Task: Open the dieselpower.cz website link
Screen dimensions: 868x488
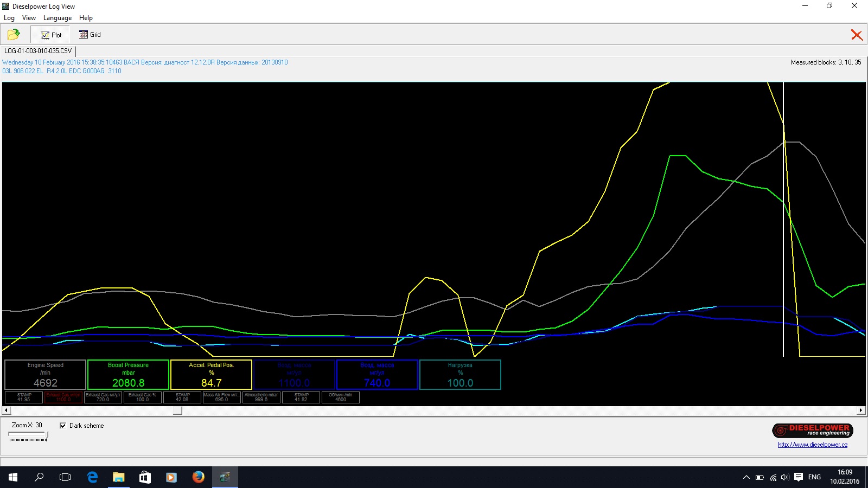Action: pyautogui.click(x=812, y=445)
